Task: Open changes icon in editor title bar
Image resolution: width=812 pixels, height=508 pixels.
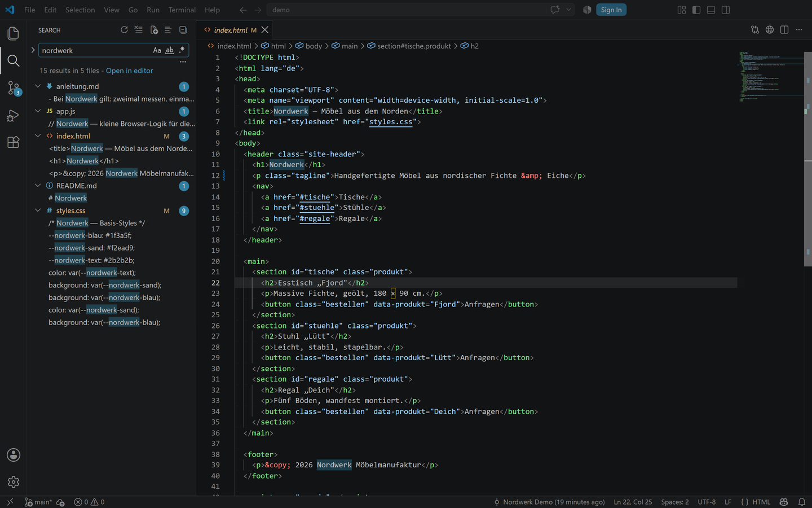Action: click(755, 30)
